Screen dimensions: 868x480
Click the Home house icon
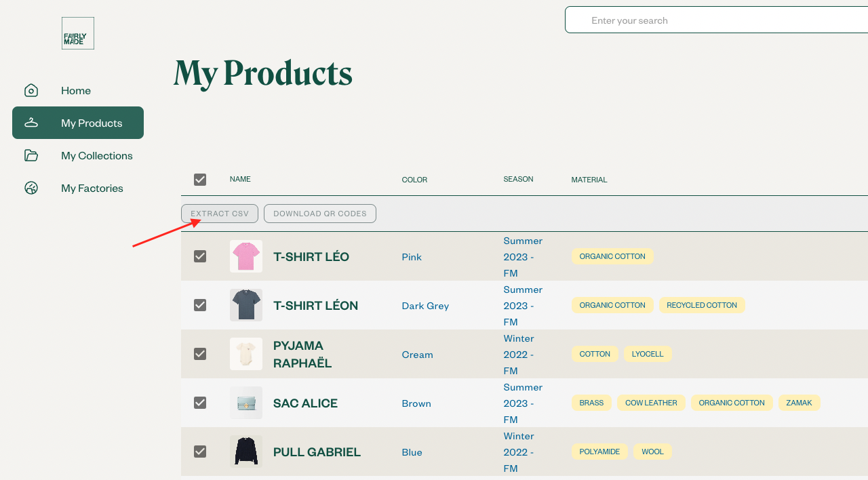[x=31, y=90]
